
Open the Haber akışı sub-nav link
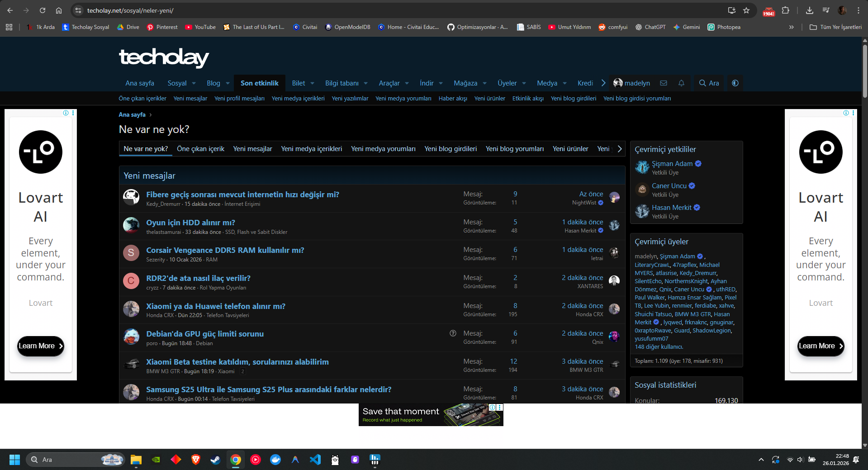pos(453,98)
